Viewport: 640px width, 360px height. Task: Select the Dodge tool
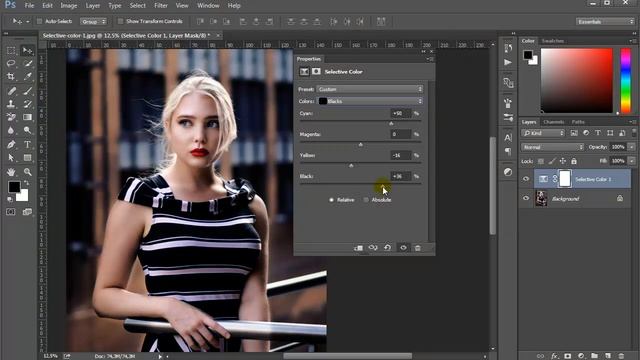(27, 130)
